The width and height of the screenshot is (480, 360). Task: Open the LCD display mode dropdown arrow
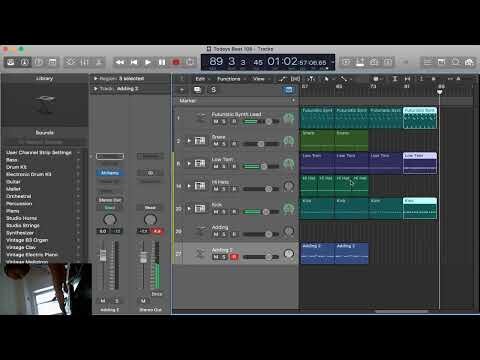[x=332, y=62]
